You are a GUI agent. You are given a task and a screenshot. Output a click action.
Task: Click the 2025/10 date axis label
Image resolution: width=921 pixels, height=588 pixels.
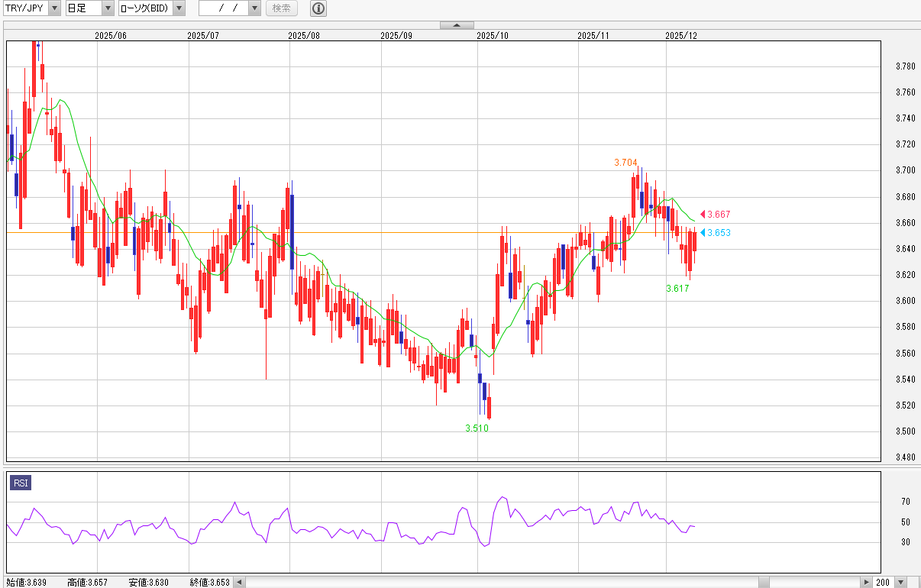pyautogui.click(x=492, y=35)
